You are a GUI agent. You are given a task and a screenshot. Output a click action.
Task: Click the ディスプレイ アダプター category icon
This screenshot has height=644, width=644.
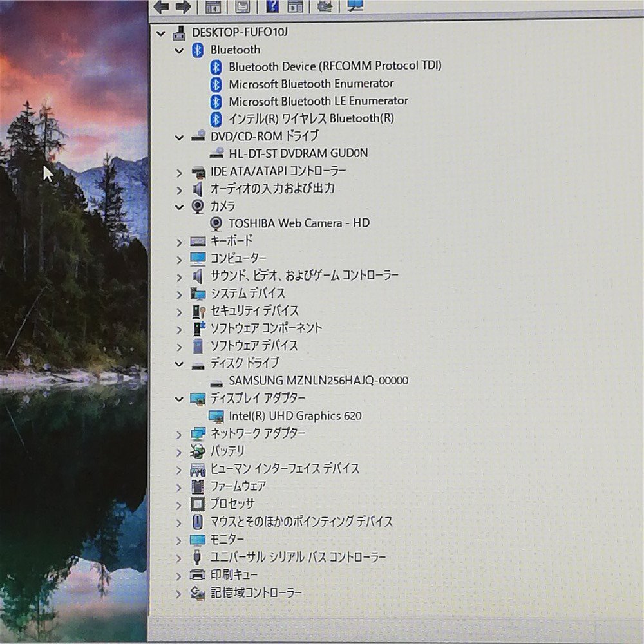198,398
